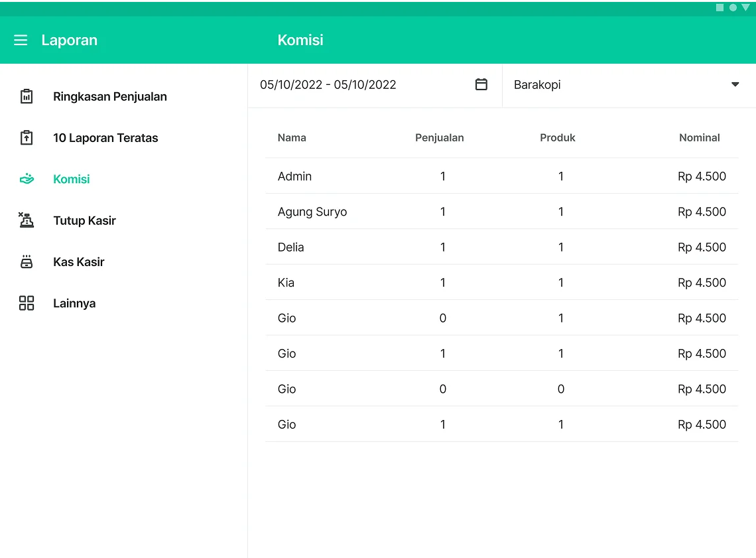This screenshot has height=558, width=756.
Task: Click the Kas Kasir cash drawer icon
Action: click(27, 262)
